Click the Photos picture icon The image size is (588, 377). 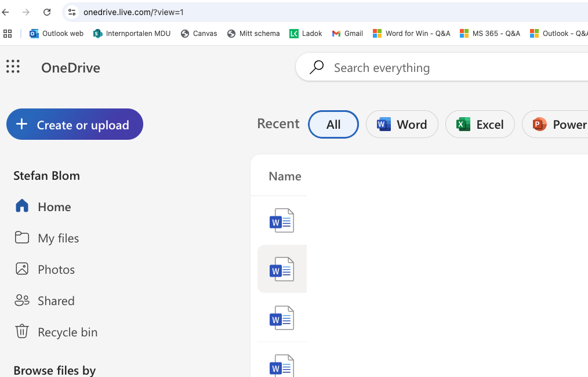click(x=22, y=269)
